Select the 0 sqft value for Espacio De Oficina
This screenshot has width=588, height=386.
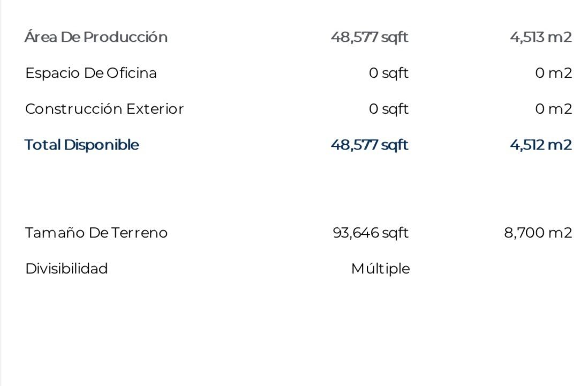[388, 73]
